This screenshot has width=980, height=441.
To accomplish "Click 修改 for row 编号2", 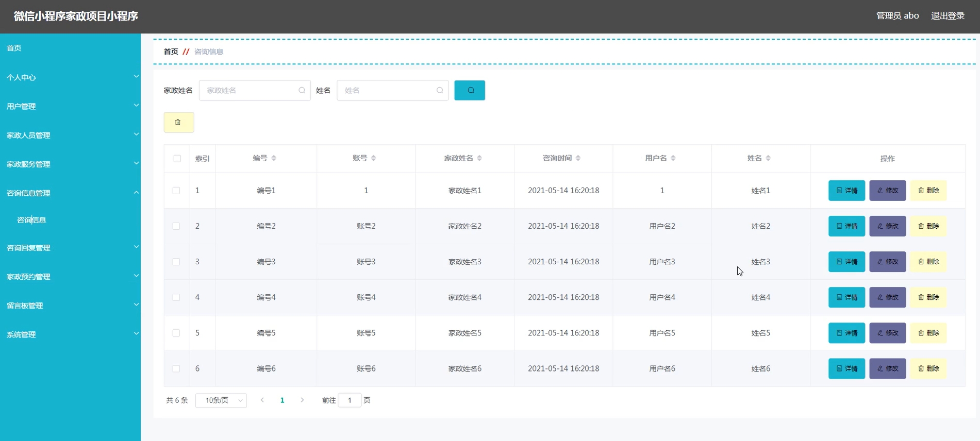I will [888, 226].
